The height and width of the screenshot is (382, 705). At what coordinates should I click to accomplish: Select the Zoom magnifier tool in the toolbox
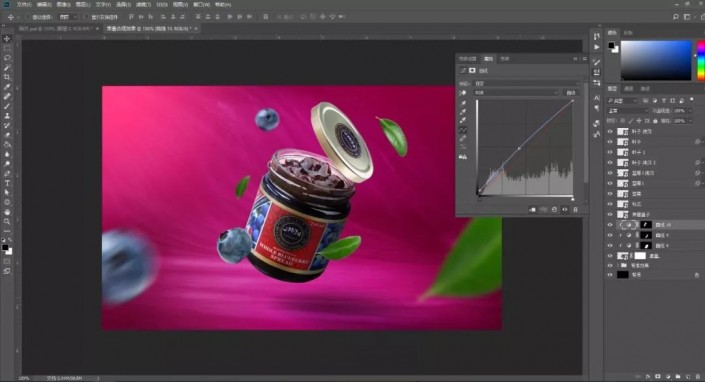pyautogui.click(x=7, y=221)
